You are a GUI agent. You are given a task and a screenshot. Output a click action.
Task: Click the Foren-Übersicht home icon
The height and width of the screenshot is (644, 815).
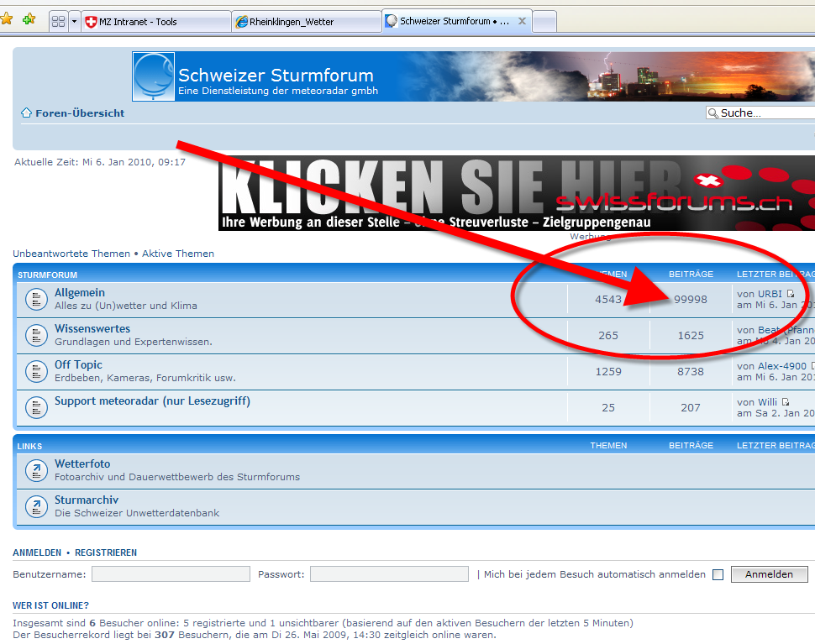26,113
